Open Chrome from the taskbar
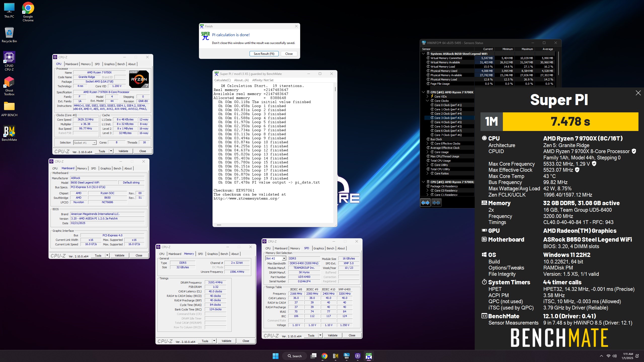This screenshot has width=644, height=362. coord(325,356)
